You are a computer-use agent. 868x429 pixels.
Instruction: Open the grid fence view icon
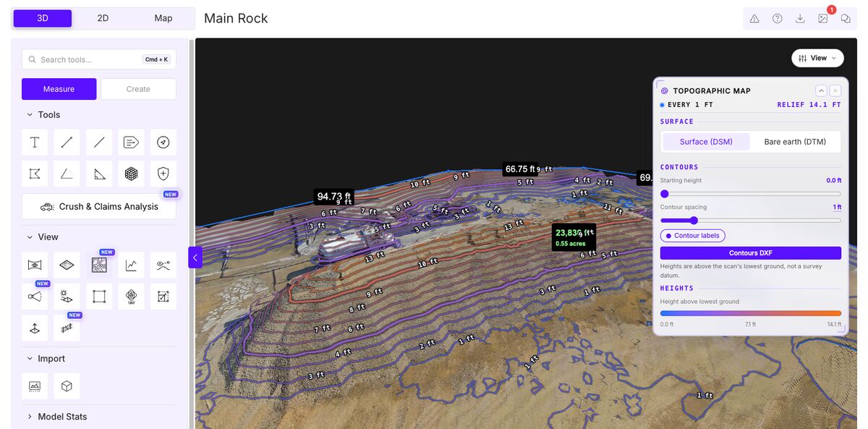coord(67,328)
